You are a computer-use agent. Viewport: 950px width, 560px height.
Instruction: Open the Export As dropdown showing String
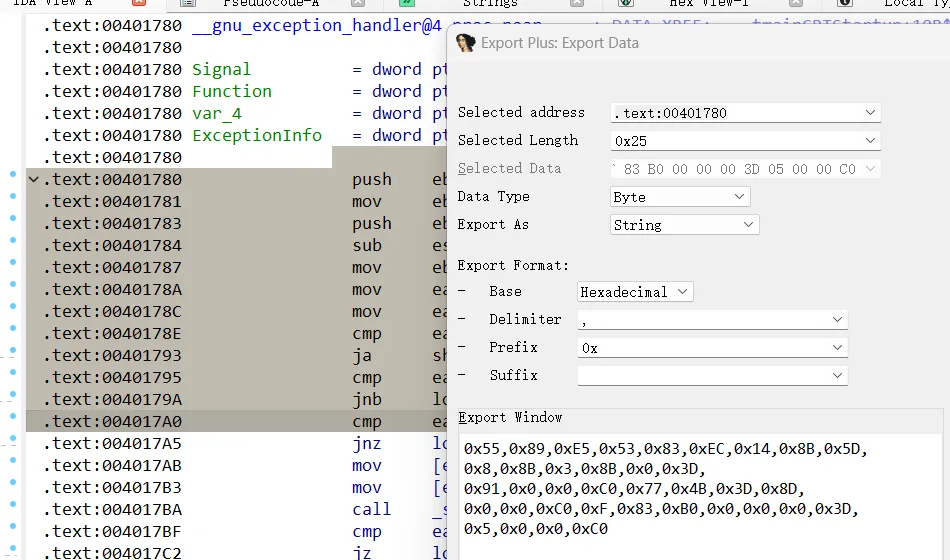[748, 225]
